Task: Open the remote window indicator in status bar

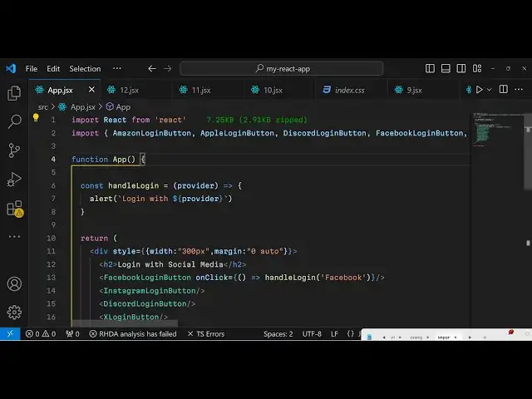Action: pyautogui.click(x=10, y=334)
